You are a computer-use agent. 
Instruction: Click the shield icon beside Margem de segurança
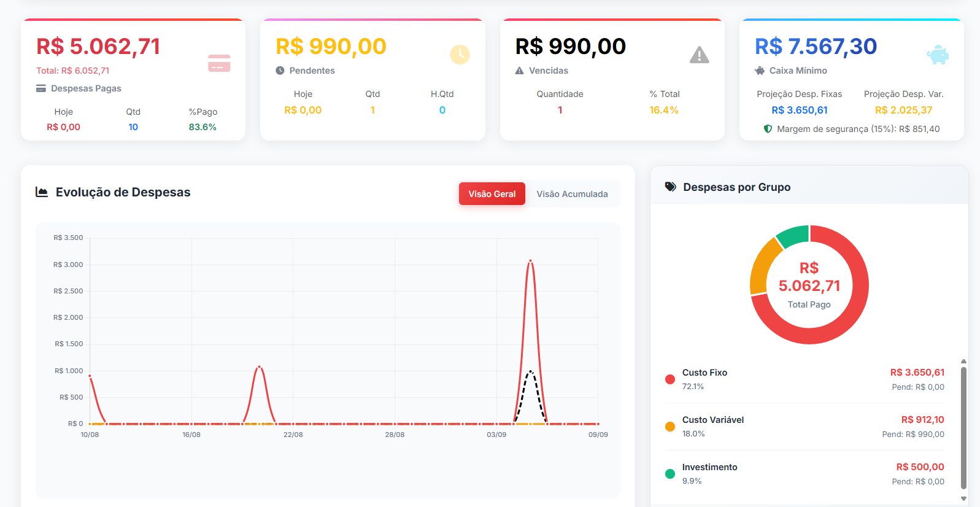point(768,129)
